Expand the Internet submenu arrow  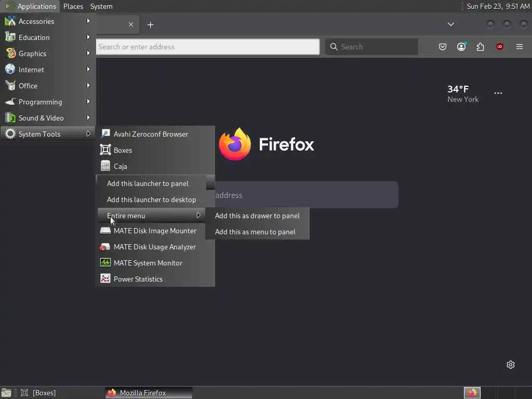click(x=88, y=69)
